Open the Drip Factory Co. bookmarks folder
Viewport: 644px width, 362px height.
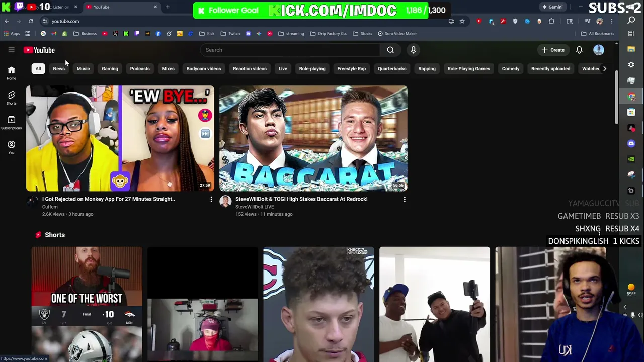pos(328,34)
